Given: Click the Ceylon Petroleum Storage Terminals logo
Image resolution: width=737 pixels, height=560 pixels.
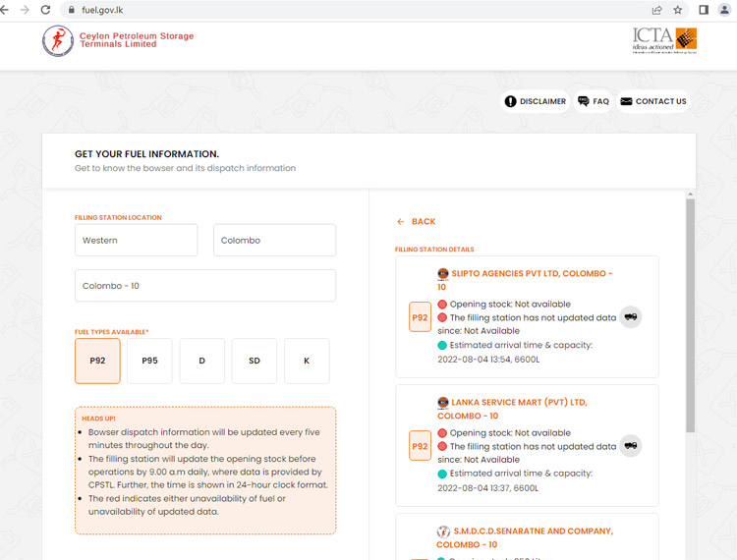Looking at the screenshot, I should (58, 41).
